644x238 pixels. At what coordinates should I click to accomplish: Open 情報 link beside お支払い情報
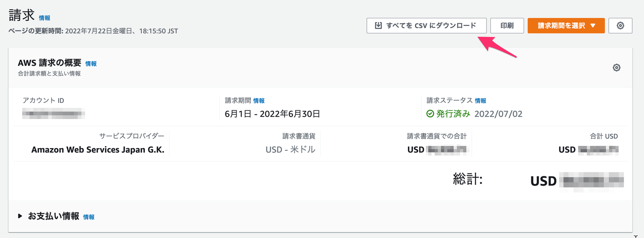(x=89, y=217)
